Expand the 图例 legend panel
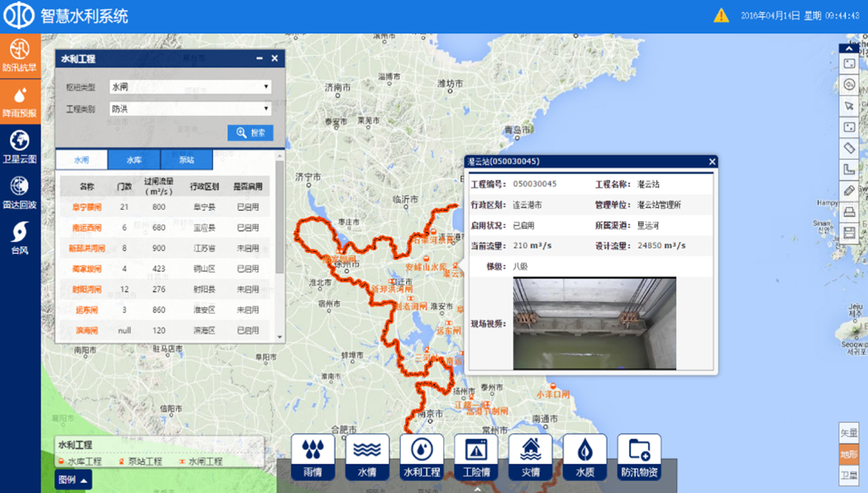 (x=73, y=480)
